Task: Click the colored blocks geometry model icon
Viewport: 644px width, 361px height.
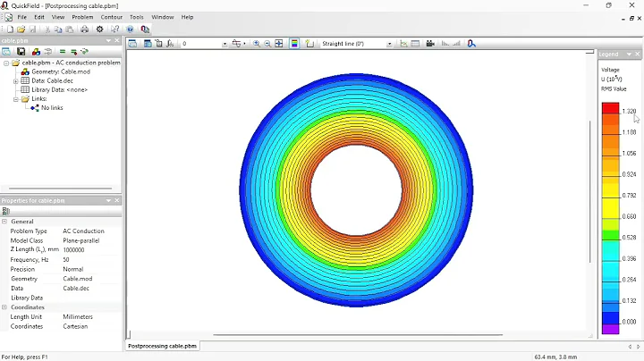Action: click(36, 51)
